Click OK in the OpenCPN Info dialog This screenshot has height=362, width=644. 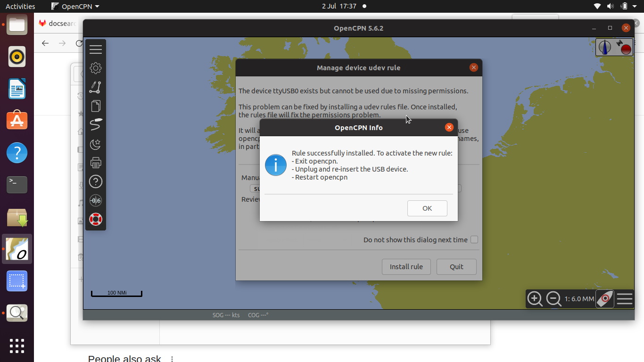point(427,208)
